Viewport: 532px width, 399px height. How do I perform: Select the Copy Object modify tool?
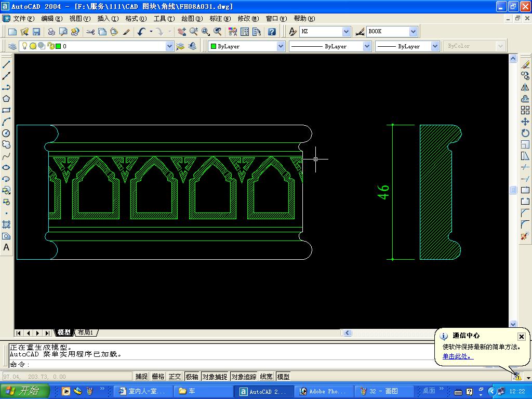525,76
